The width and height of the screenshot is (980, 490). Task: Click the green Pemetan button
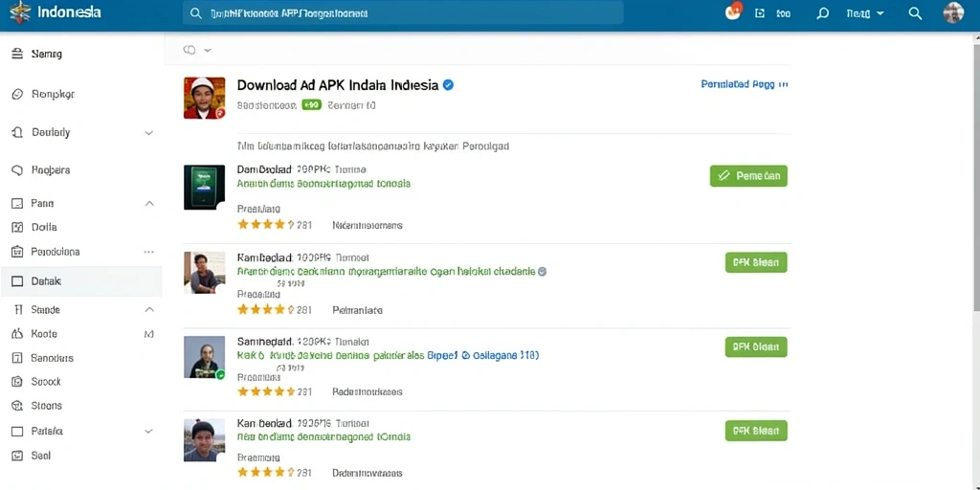tap(748, 176)
